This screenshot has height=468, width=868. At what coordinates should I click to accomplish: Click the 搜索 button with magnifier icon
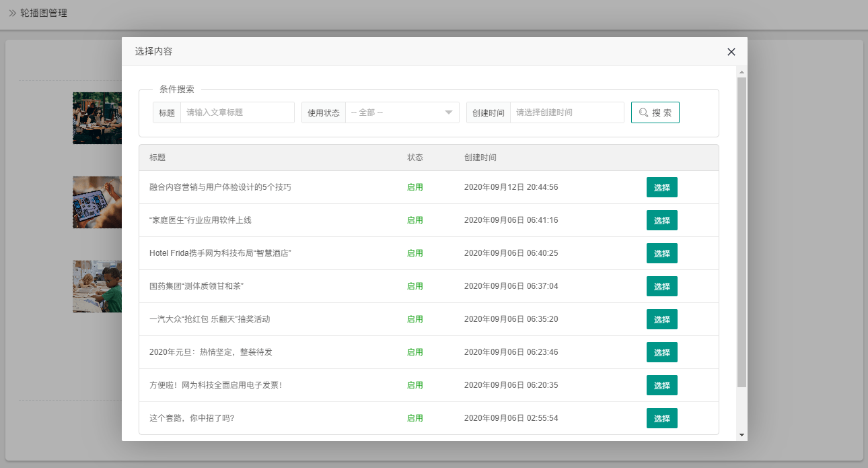[655, 112]
